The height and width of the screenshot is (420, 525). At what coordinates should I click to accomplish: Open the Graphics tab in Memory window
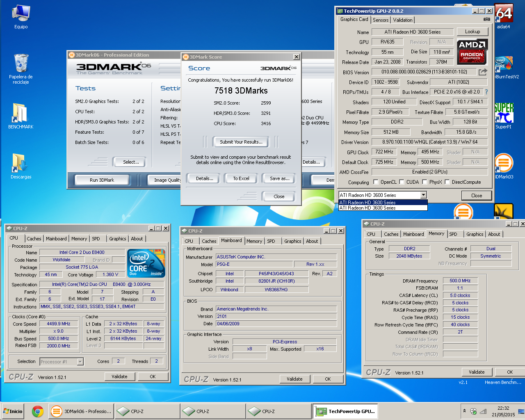coord(475,234)
